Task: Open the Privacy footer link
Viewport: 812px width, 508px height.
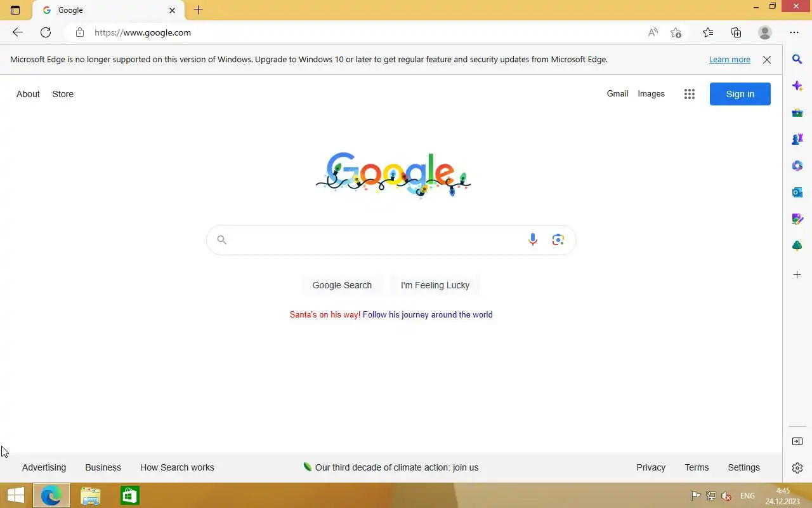Action: point(651,467)
